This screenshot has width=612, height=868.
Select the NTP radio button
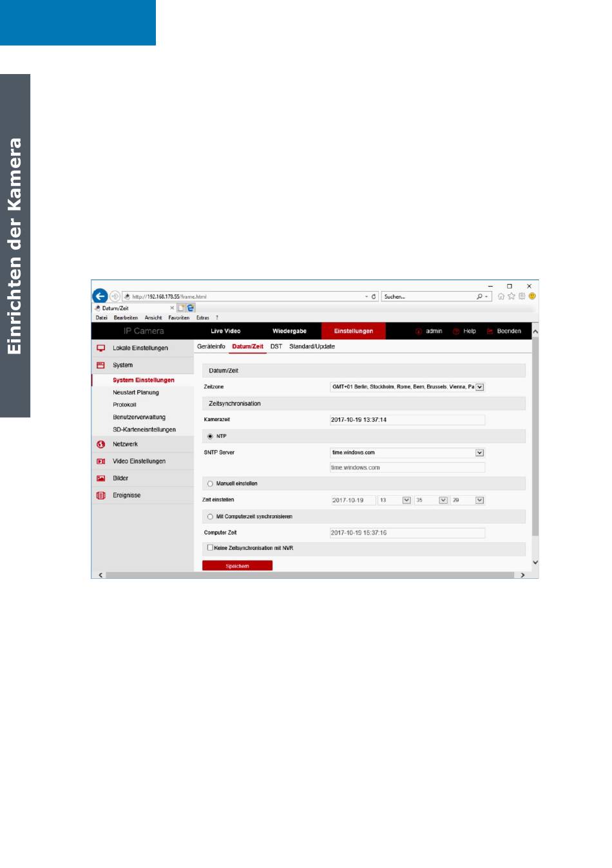(210, 437)
